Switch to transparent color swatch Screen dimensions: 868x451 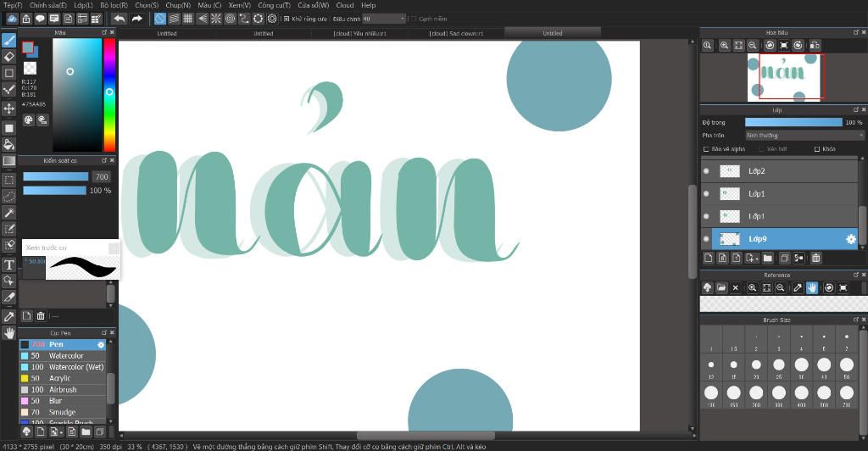(x=30, y=68)
